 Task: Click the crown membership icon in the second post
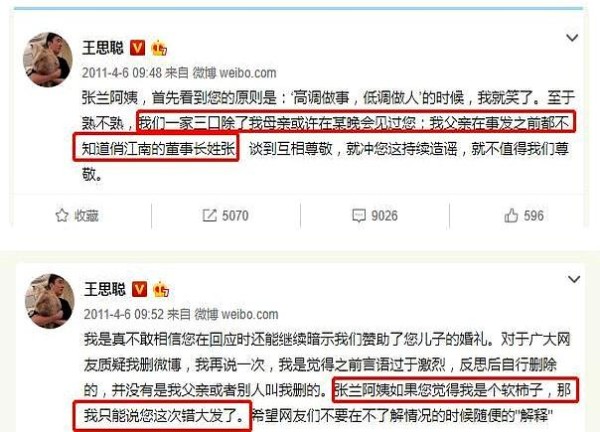161,290
